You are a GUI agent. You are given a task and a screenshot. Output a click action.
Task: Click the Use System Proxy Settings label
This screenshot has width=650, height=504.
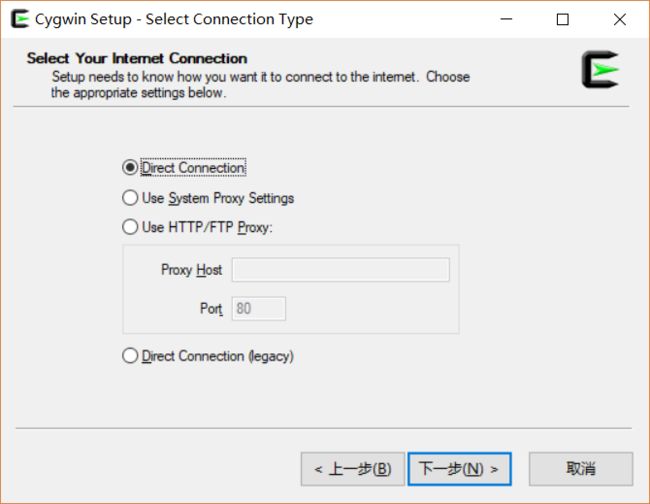[x=218, y=198]
